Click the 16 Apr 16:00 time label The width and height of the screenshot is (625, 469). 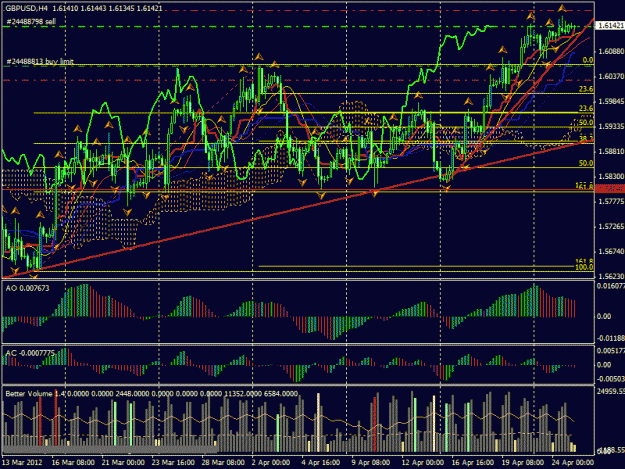point(473,462)
